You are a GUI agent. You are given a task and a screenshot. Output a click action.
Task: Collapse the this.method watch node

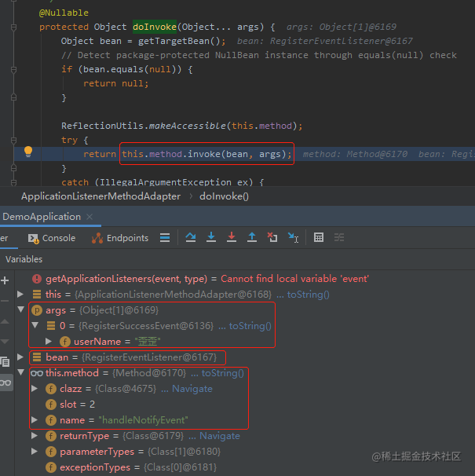(x=20, y=372)
